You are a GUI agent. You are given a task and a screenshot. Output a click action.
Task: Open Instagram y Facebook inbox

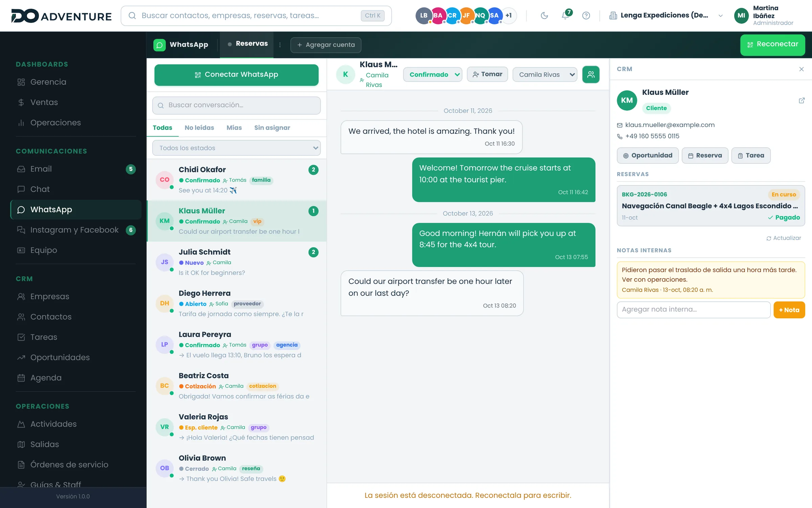[x=76, y=230]
